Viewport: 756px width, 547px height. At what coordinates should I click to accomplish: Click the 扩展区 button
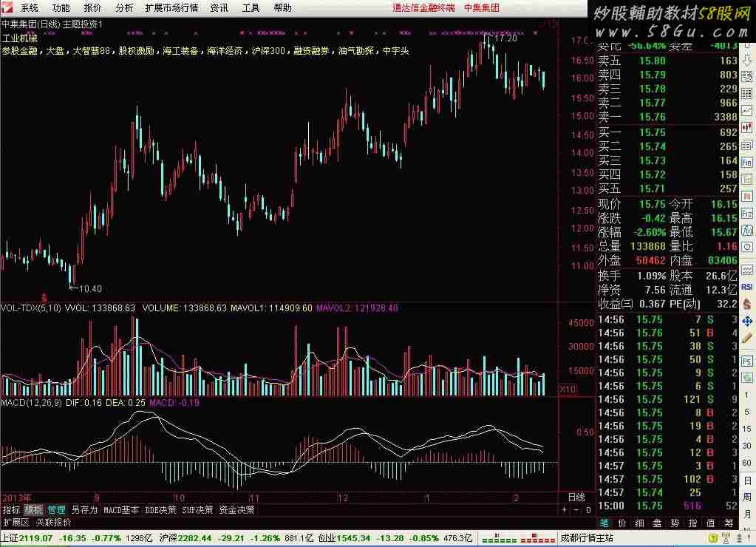click(16, 522)
